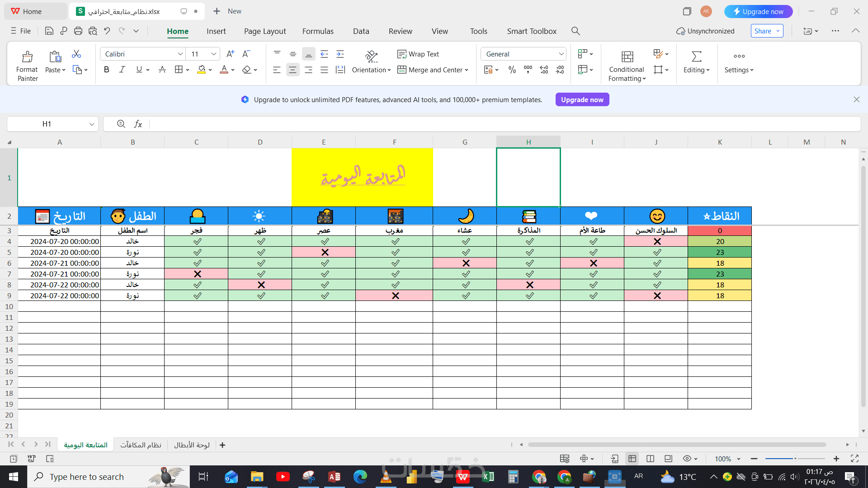Click the Conditional Formatting icon
This screenshot has width=868, height=488.
[x=627, y=57]
